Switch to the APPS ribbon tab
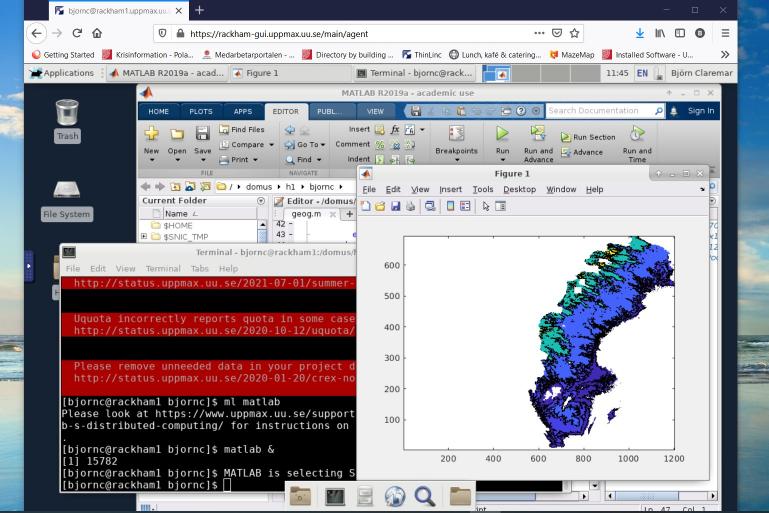This screenshot has height=513, width=769. (243, 111)
